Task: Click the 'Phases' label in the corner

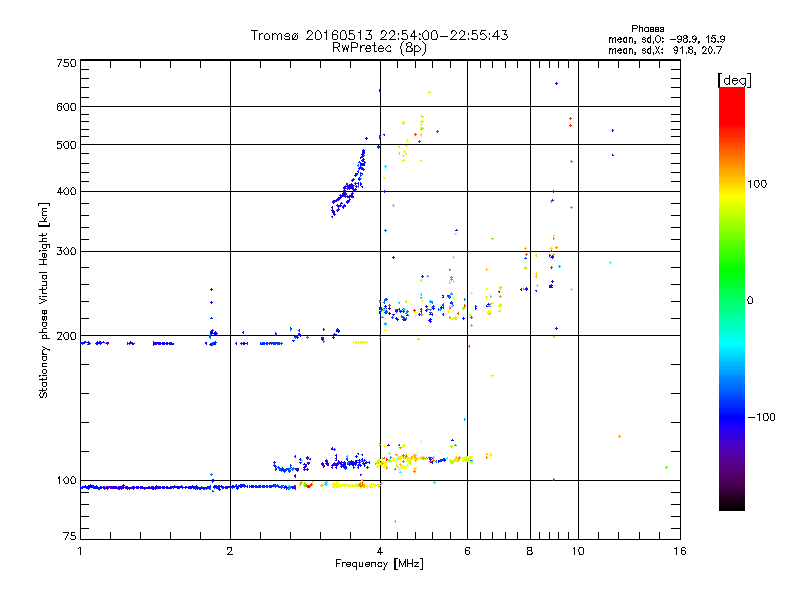Action: 647,29
